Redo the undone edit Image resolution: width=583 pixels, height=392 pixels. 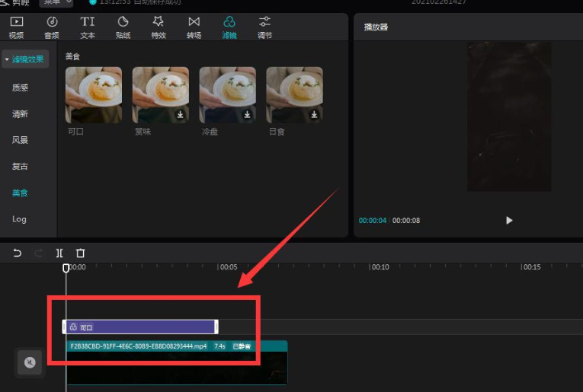38,253
